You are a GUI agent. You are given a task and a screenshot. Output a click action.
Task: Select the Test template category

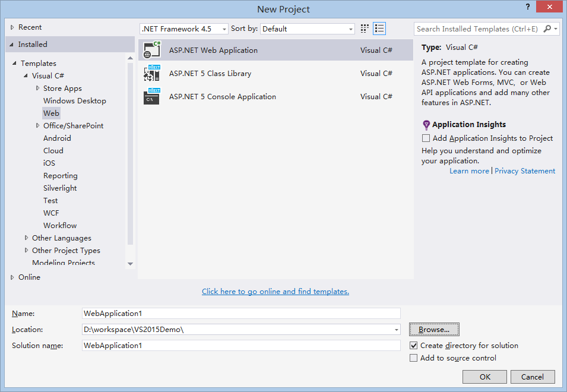(50, 201)
